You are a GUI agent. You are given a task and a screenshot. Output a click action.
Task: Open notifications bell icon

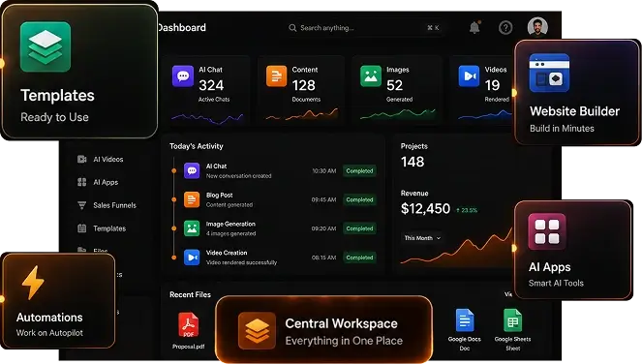474,27
